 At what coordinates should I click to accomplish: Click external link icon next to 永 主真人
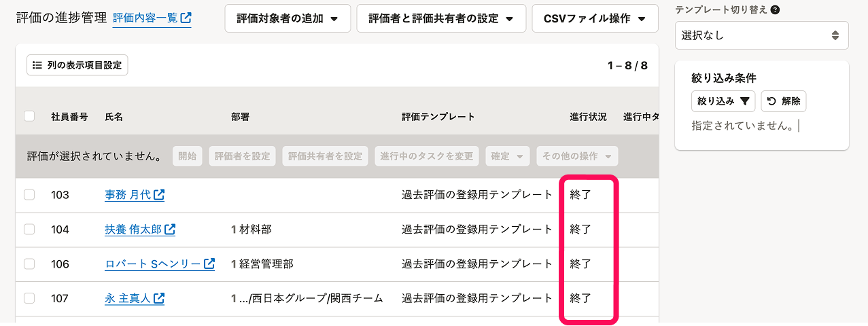pyautogui.click(x=159, y=298)
